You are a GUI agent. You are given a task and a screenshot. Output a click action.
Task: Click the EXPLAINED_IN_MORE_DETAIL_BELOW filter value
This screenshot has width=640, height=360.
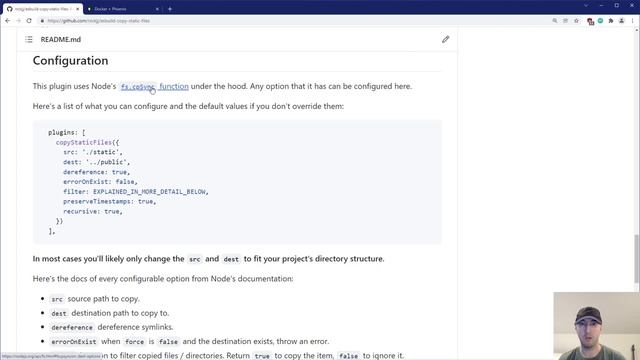point(150,191)
